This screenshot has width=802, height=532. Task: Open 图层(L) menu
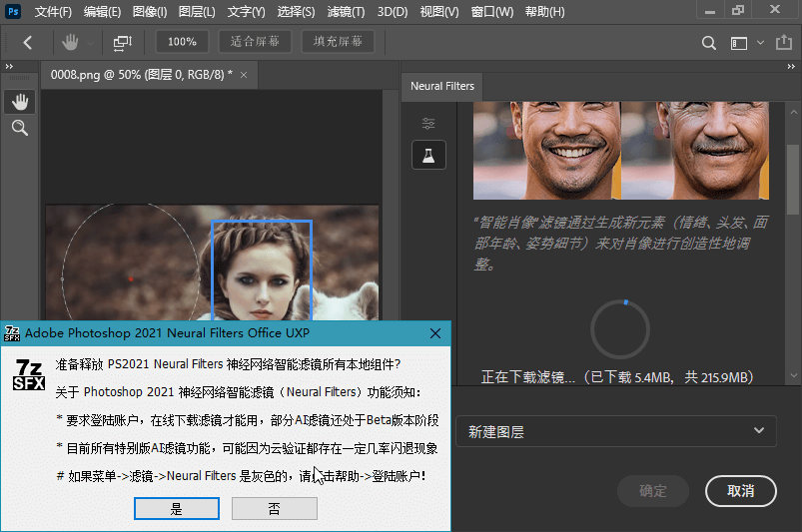(x=197, y=12)
